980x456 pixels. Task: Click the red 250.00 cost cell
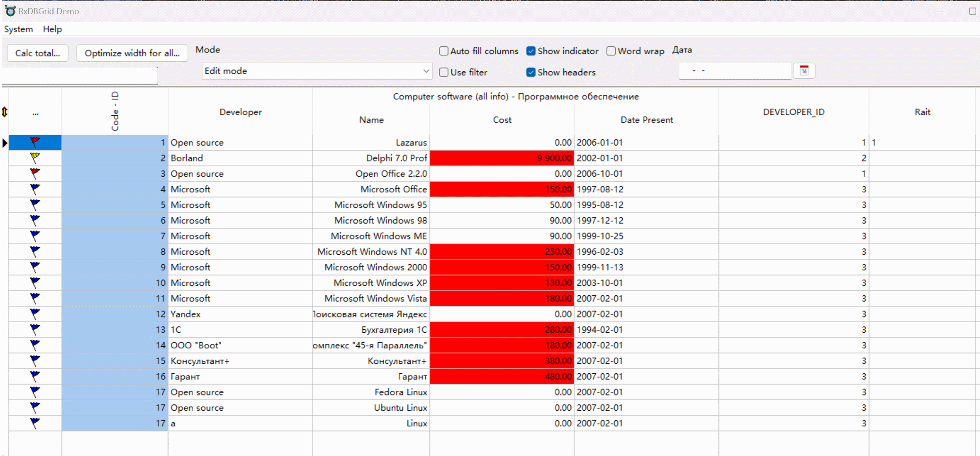click(502, 251)
